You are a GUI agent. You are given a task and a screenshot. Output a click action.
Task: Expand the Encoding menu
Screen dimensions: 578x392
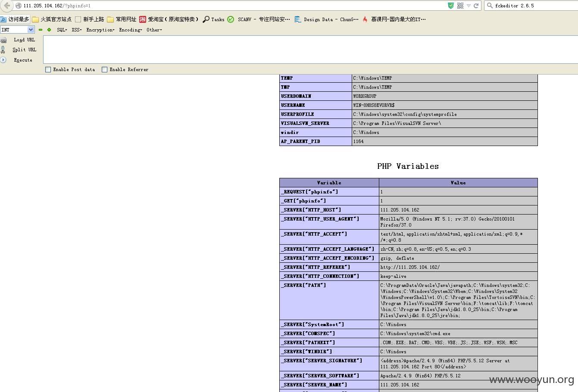click(x=131, y=30)
